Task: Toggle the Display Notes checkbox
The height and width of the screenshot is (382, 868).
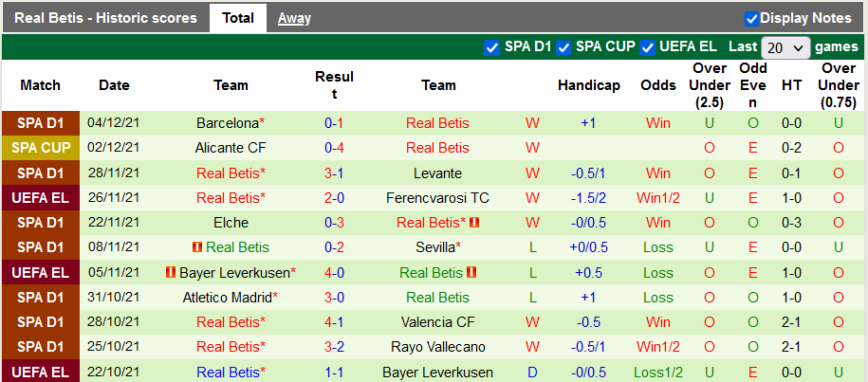Action: pyautogui.click(x=751, y=18)
